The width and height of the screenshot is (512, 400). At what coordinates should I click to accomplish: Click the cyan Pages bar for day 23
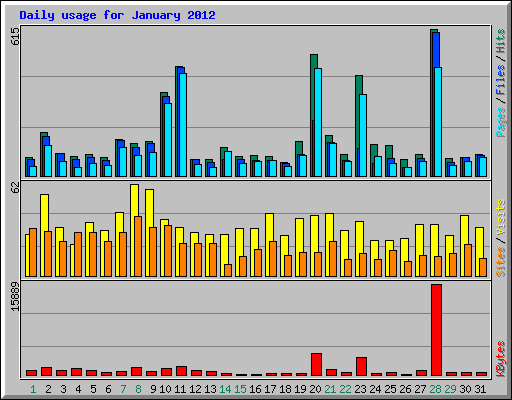click(x=363, y=135)
